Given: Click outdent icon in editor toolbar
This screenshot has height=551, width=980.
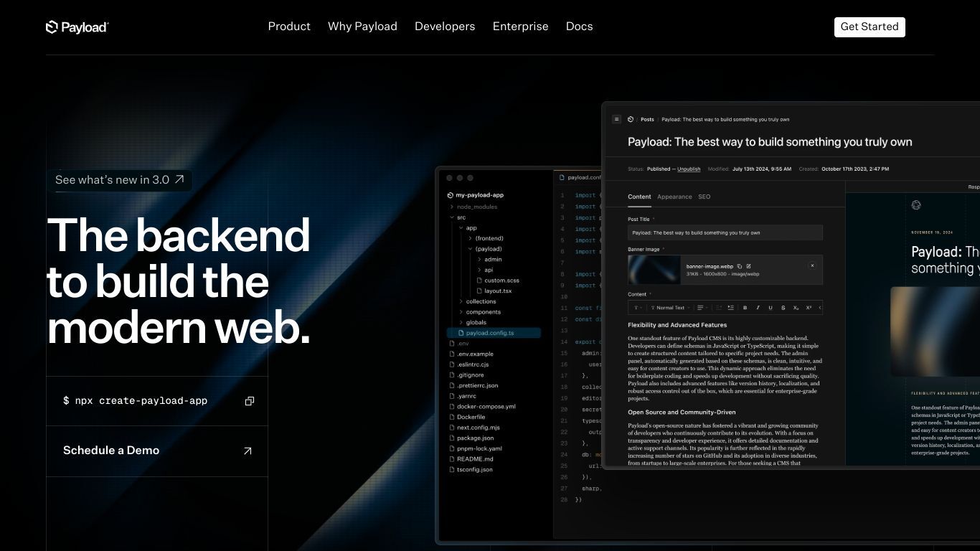Looking at the screenshot, I should [719, 308].
